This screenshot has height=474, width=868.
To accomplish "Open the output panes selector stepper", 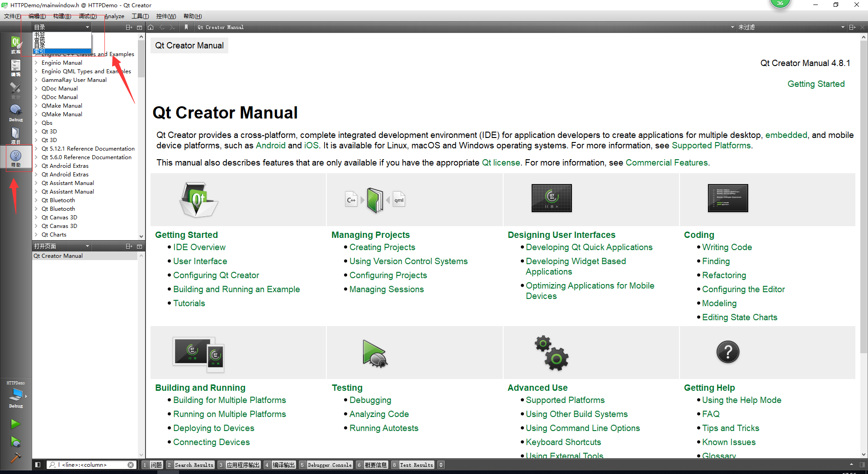I will (x=441, y=465).
